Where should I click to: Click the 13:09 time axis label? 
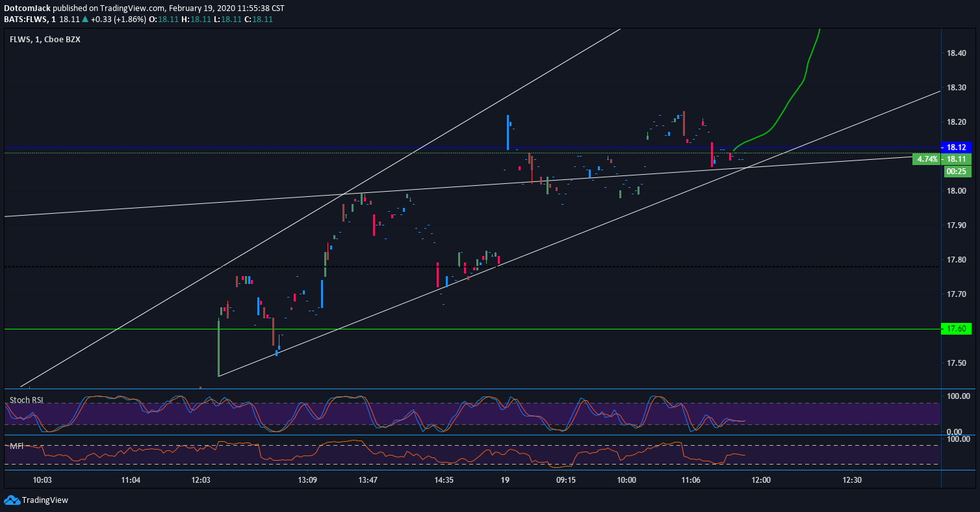[x=307, y=480]
